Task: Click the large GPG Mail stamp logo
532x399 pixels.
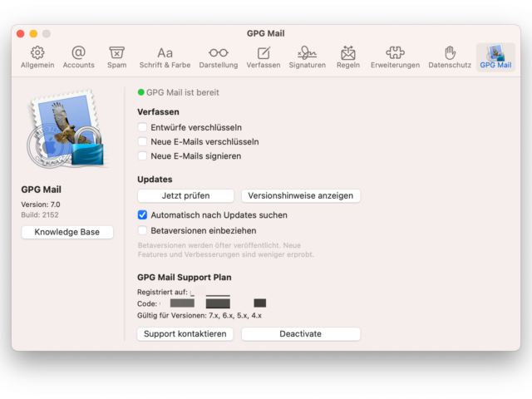Action: 66,129
